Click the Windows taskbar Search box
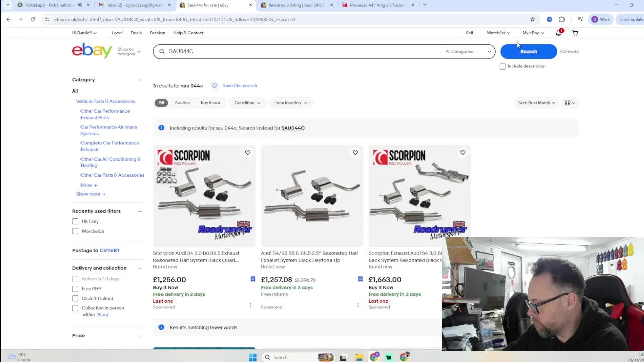 pyautogui.click(x=289, y=357)
